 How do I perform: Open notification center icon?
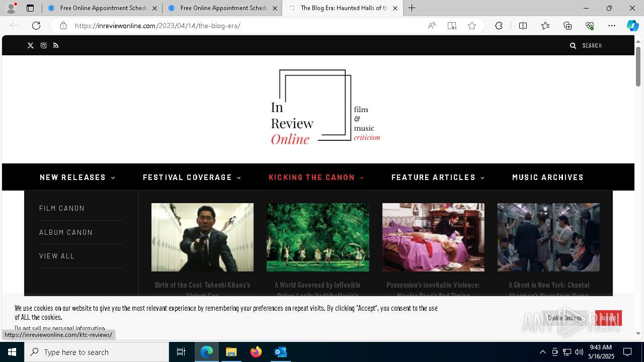(627, 352)
